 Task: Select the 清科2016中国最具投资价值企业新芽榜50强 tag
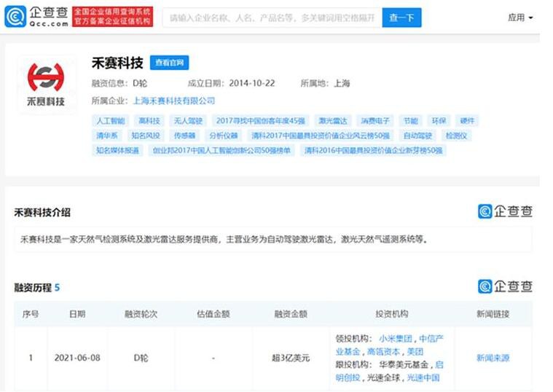[373, 150]
